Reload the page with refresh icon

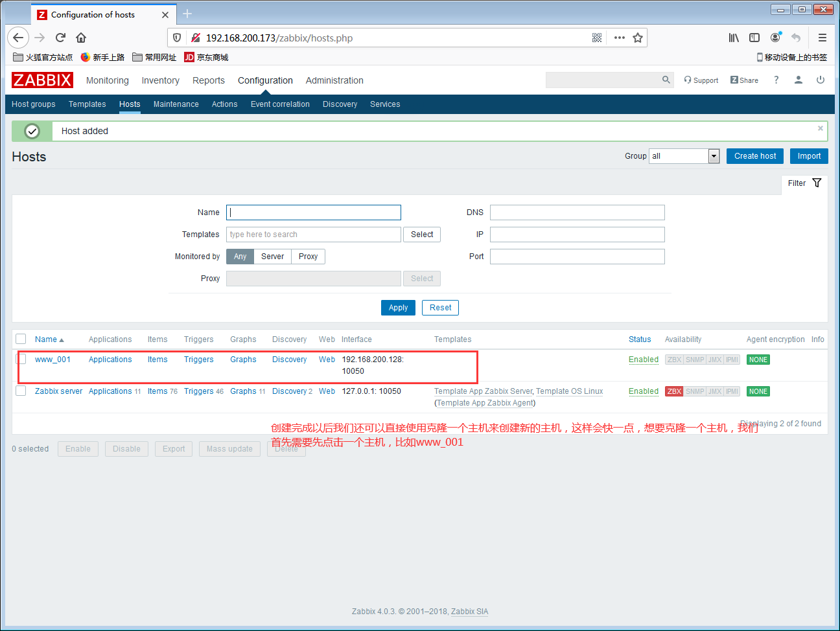pos(60,38)
